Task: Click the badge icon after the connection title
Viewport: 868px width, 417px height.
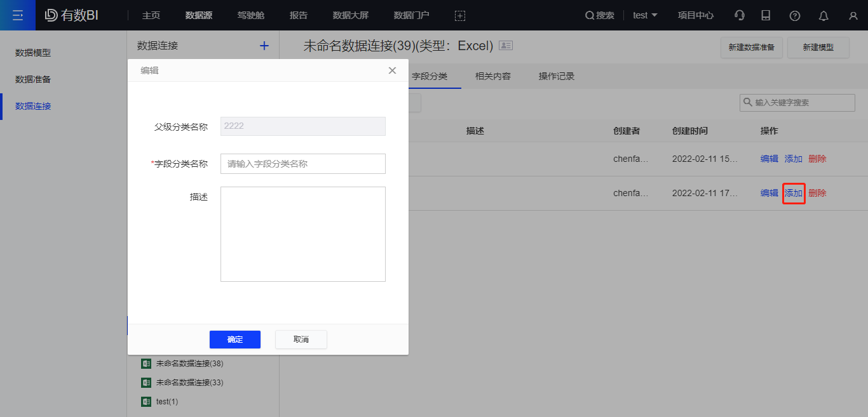Action: click(x=505, y=45)
